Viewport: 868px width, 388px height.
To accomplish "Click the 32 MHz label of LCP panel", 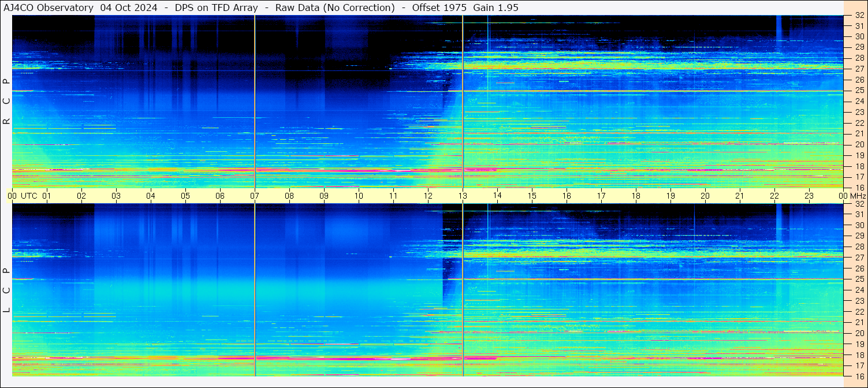I will [859, 204].
